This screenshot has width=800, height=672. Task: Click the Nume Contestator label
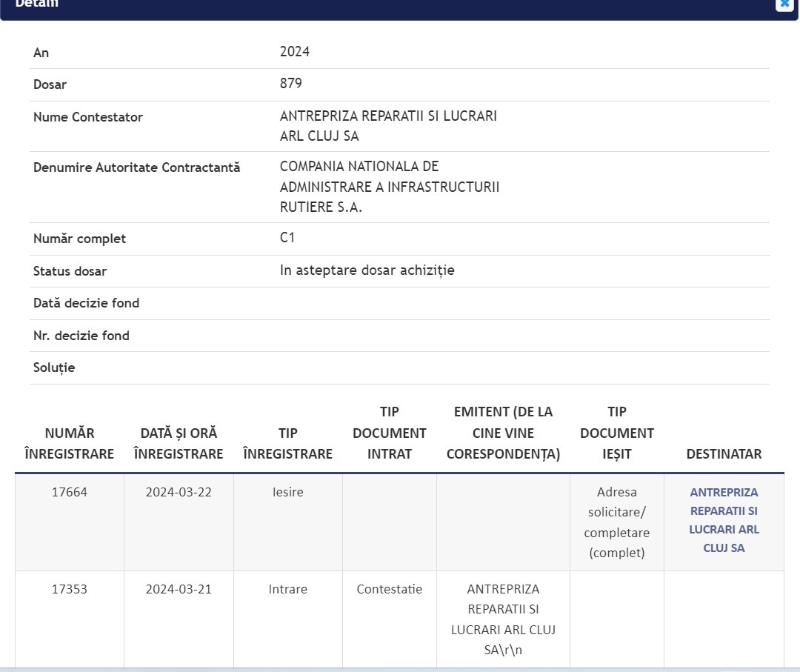point(87,117)
